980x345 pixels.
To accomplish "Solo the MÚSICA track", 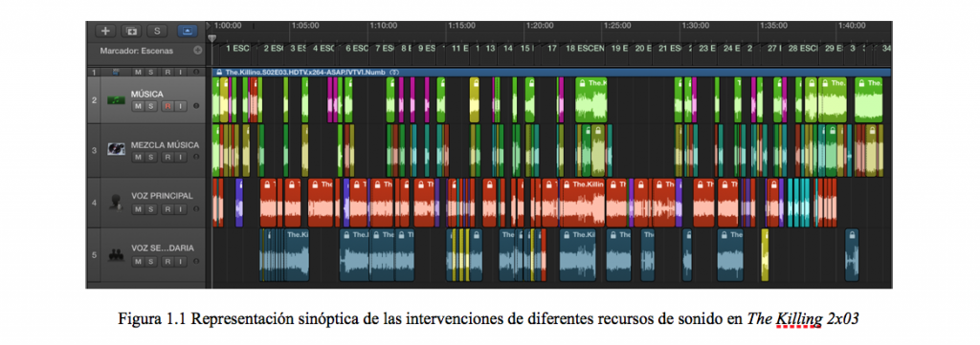I will click(150, 106).
